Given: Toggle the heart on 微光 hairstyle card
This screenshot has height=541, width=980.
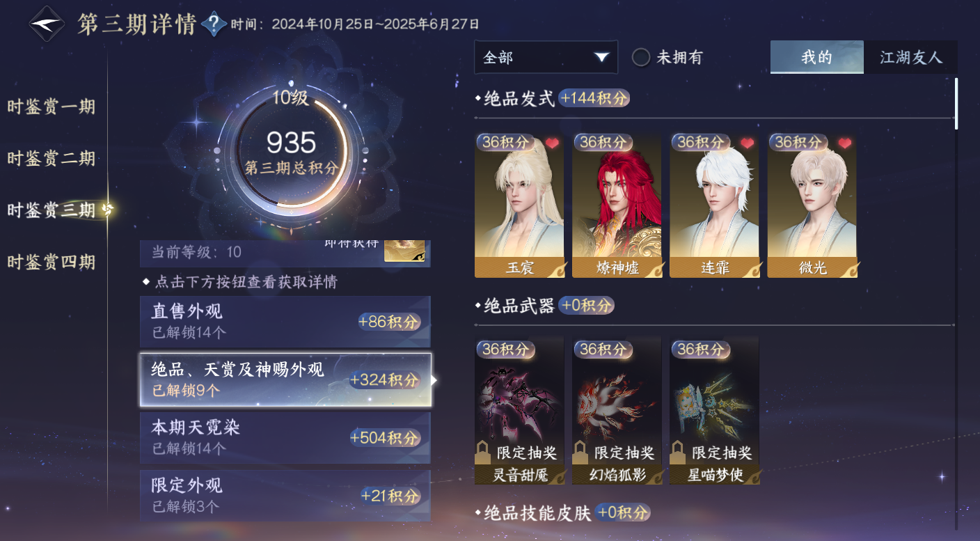Looking at the screenshot, I should click(x=844, y=143).
